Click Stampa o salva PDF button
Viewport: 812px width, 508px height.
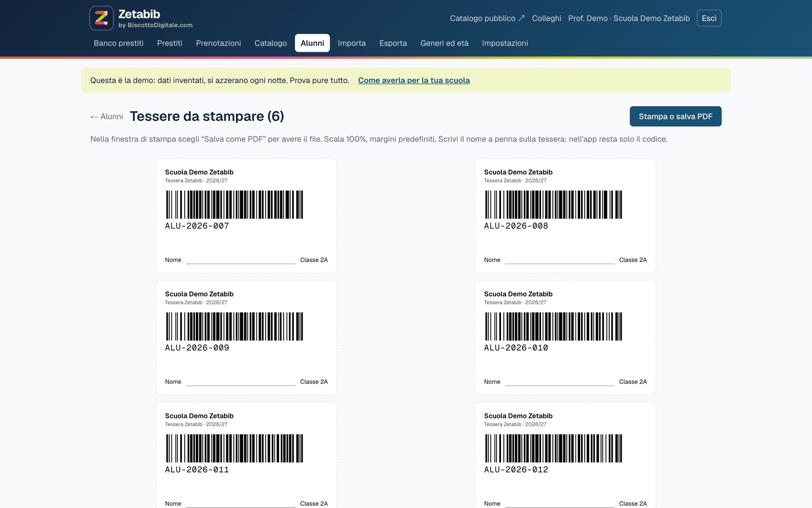point(675,116)
